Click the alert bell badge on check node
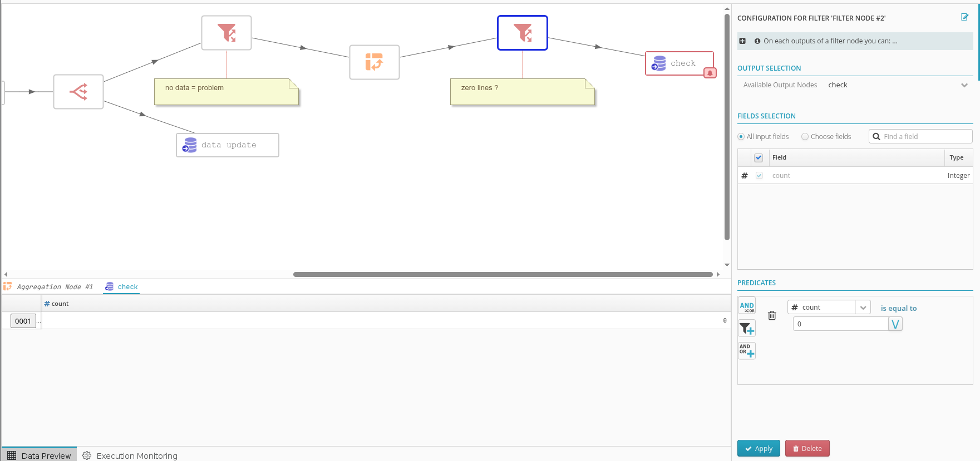 (x=710, y=73)
